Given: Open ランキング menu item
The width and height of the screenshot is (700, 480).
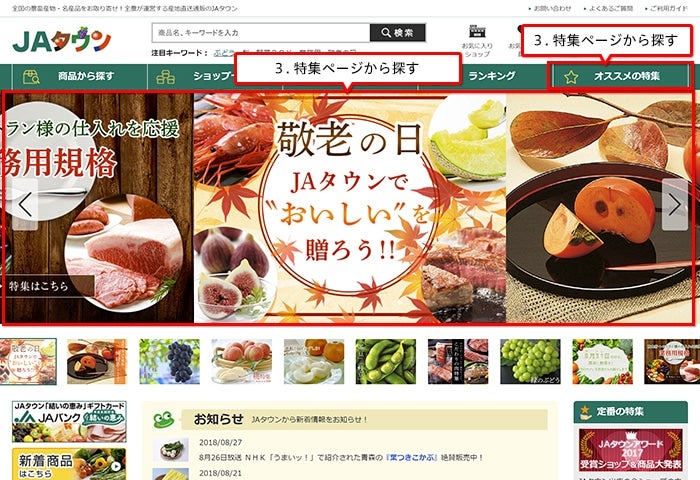Looking at the screenshot, I should (492, 76).
